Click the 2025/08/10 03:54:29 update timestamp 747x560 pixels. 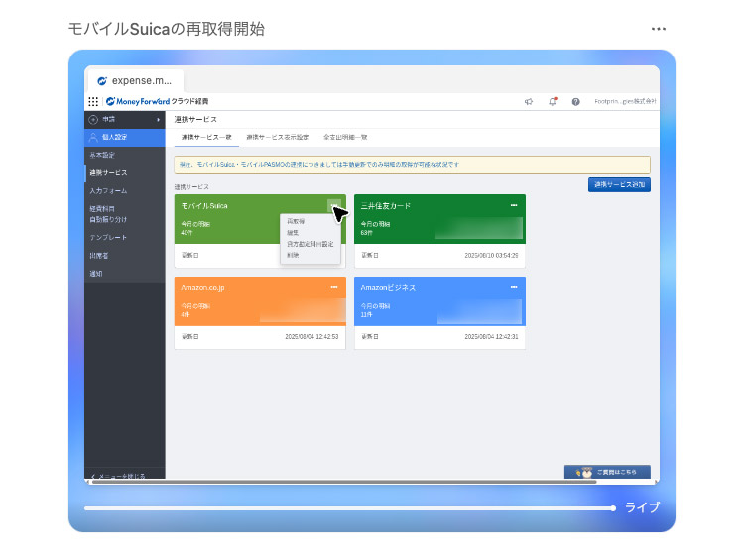point(491,255)
